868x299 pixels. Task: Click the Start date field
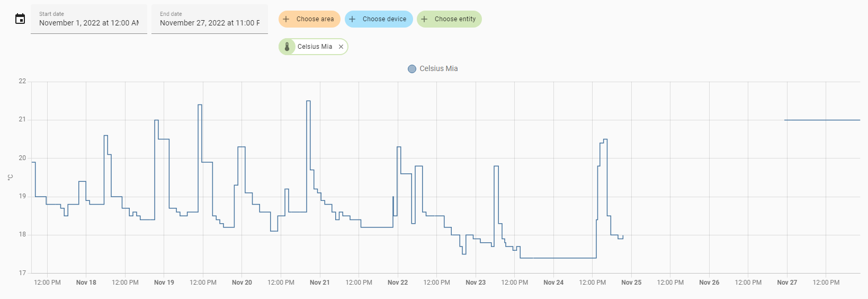coord(89,19)
